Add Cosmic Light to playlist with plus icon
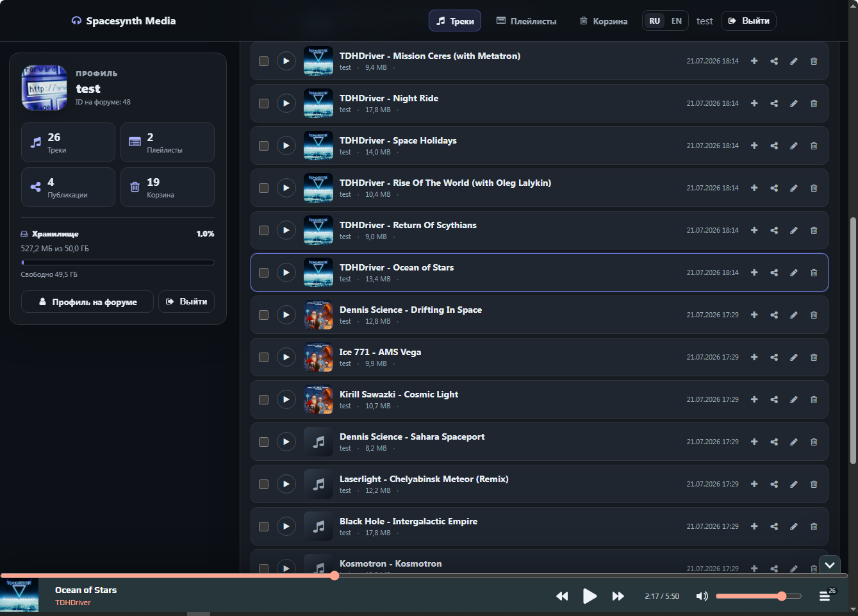 [754, 399]
